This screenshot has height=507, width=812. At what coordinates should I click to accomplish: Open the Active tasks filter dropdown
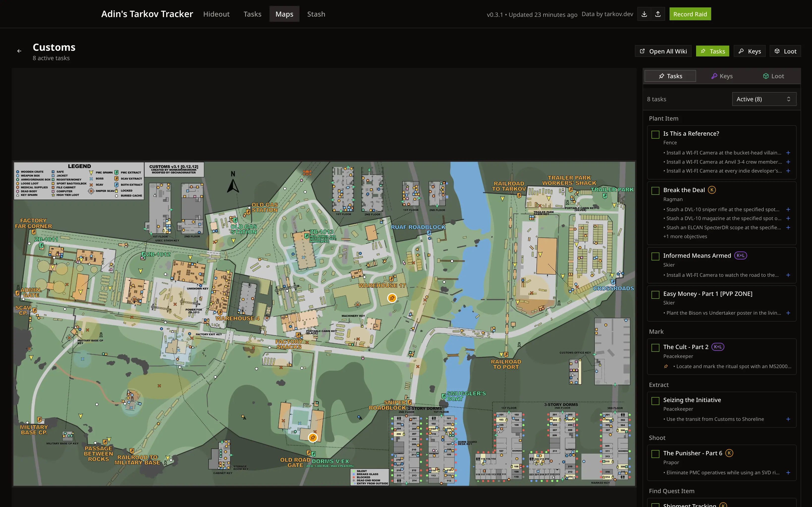click(x=764, y=99)
